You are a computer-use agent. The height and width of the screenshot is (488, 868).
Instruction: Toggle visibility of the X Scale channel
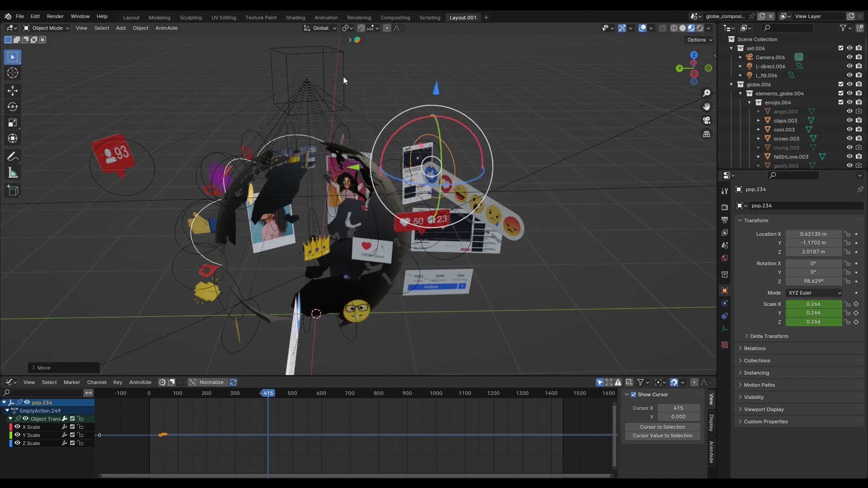(17, 427)
